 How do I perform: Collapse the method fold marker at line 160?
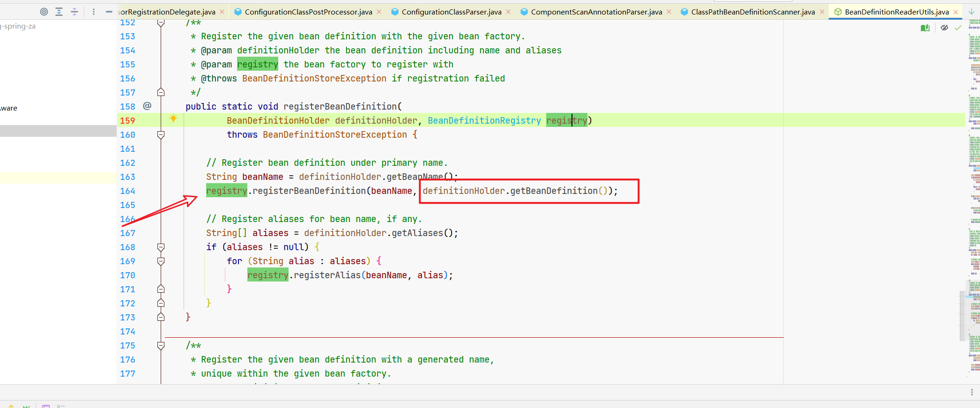[x=161, y=135]
